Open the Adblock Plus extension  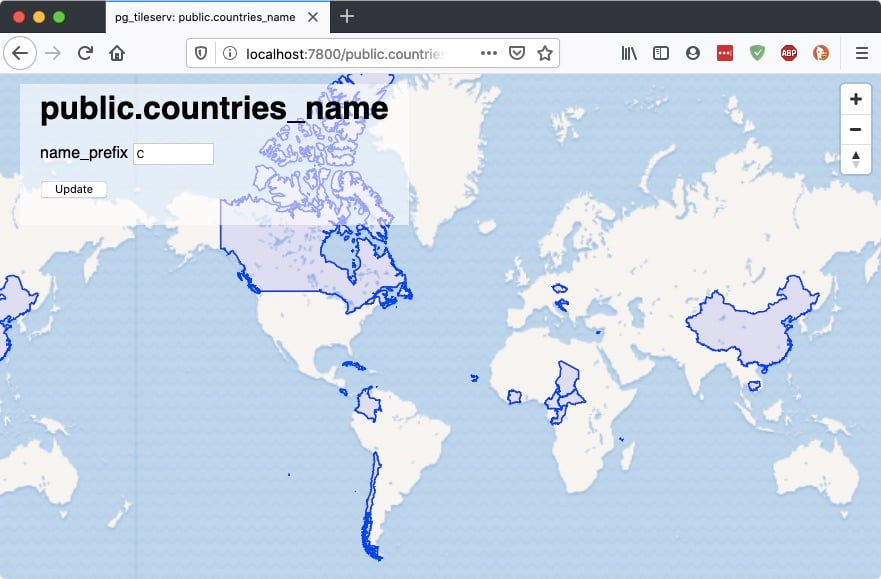(788, 53)
